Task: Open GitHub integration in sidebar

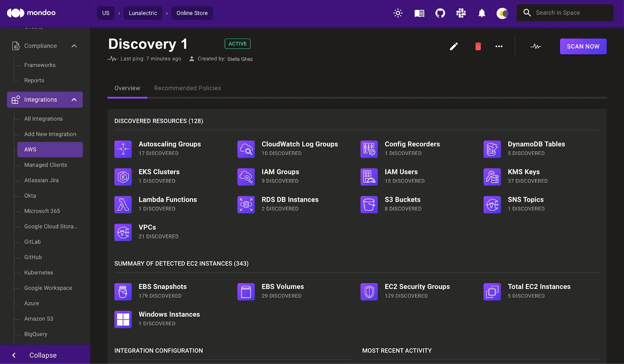Action: click(x=33, y=257)
